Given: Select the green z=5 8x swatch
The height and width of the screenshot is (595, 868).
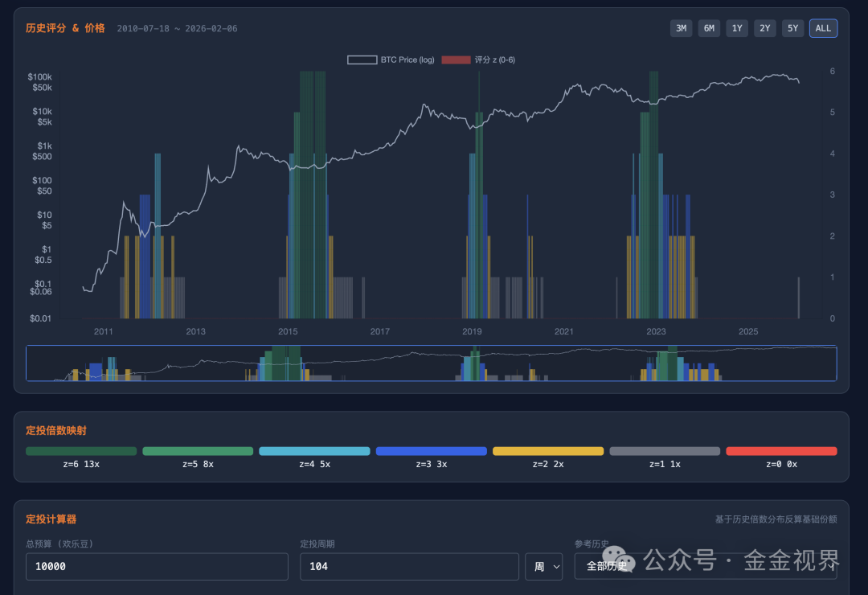Looking at the screenshot, I should (x=198, y=451).
